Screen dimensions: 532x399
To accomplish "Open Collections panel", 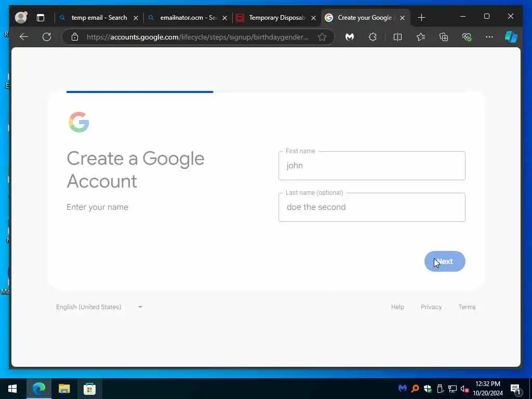I will (444, 37).
